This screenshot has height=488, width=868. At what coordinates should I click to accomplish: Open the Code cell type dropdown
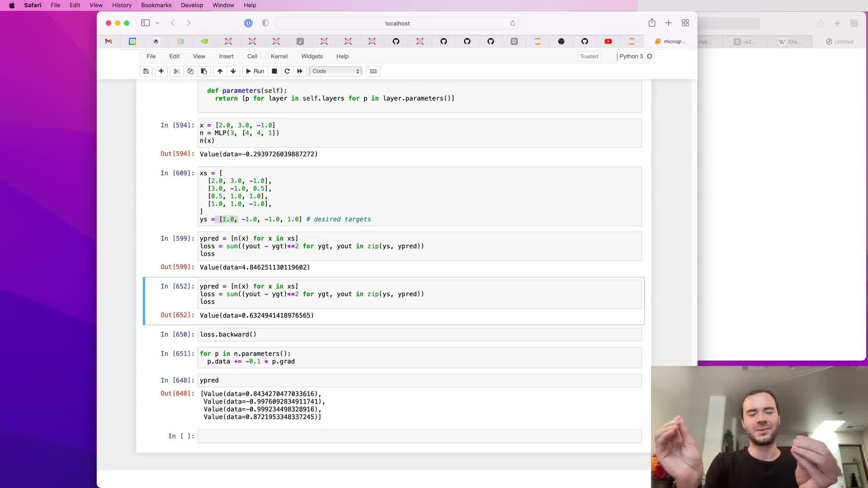[x=335, y=71]
